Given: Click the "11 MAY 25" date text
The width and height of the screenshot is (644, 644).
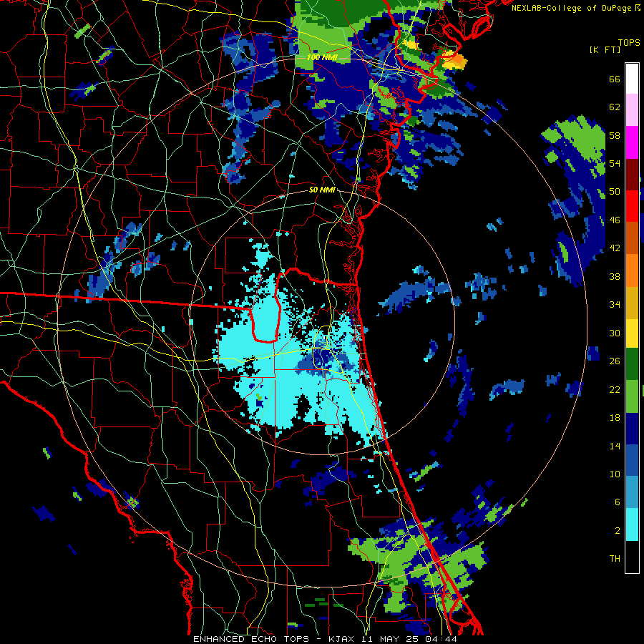Looking at the screenshot, I should click(x=391, y=639).
